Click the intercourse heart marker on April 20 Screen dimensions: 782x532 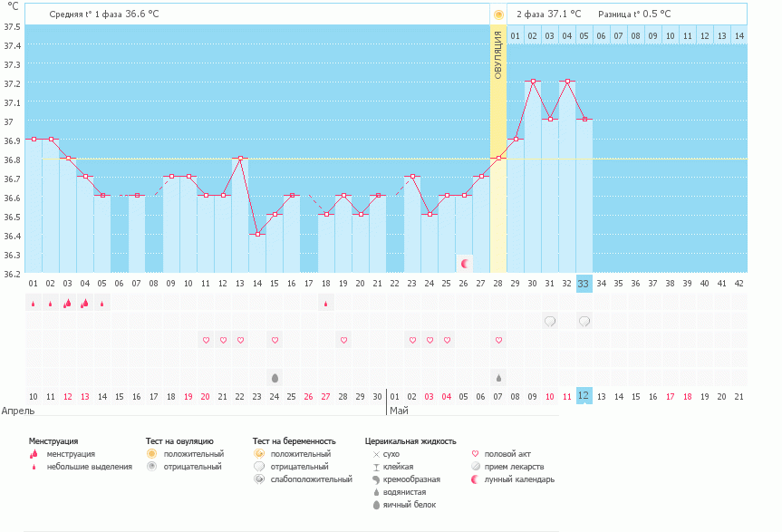205,339
